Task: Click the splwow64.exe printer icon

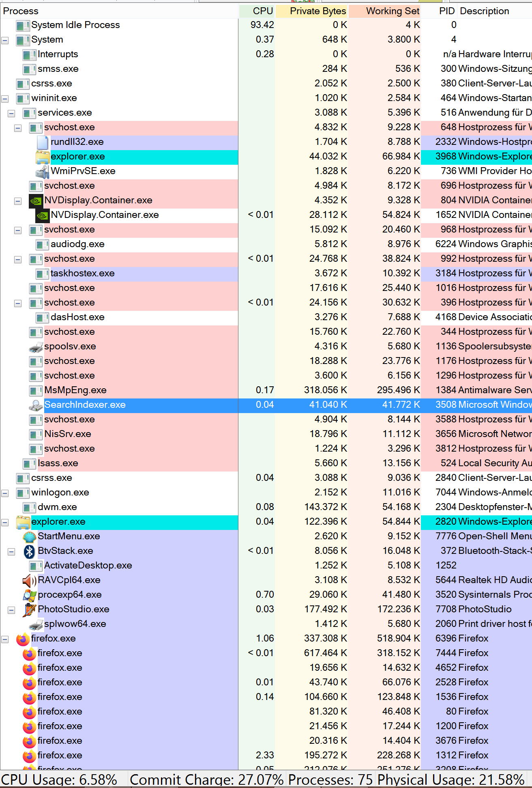Action: [x=36, y=624]
